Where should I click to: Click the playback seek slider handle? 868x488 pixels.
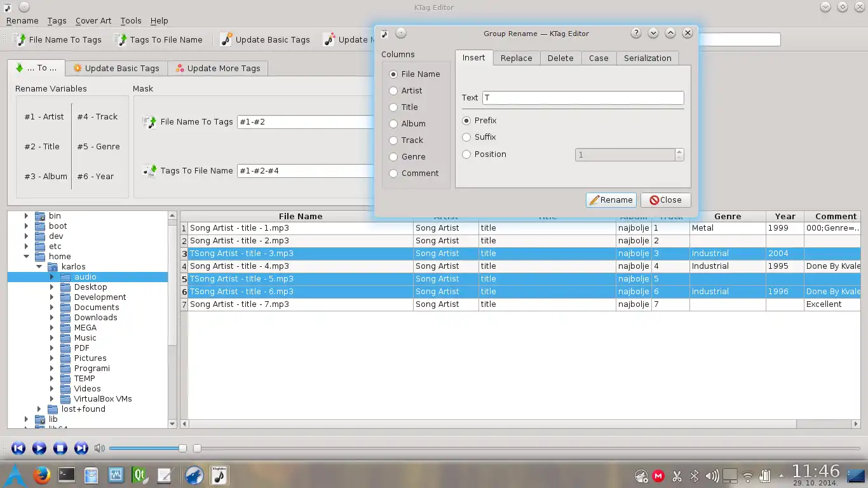coord(197,448)
